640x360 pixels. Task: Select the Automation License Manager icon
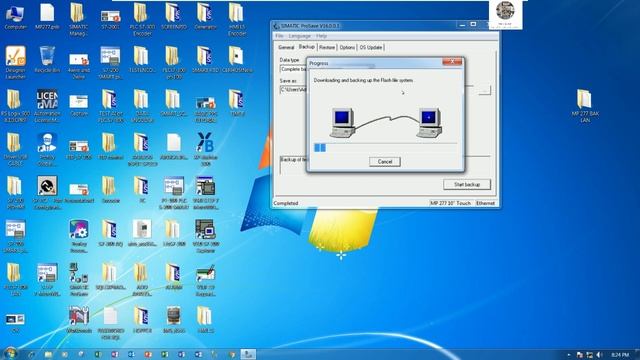(47, 106)
